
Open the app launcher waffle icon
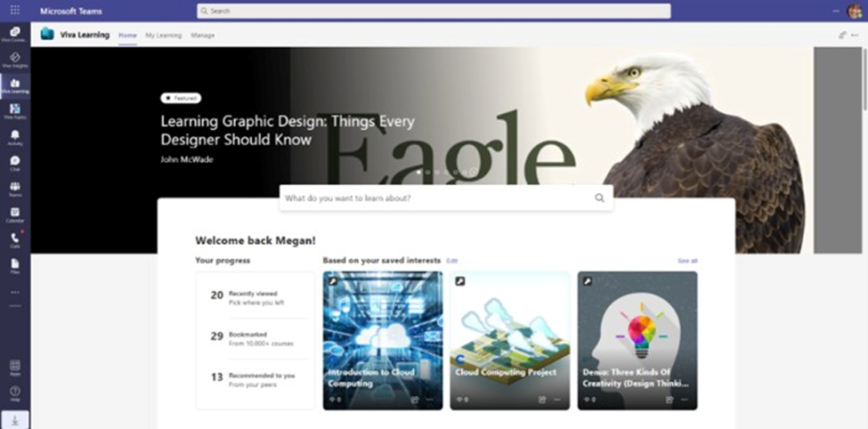15,11
